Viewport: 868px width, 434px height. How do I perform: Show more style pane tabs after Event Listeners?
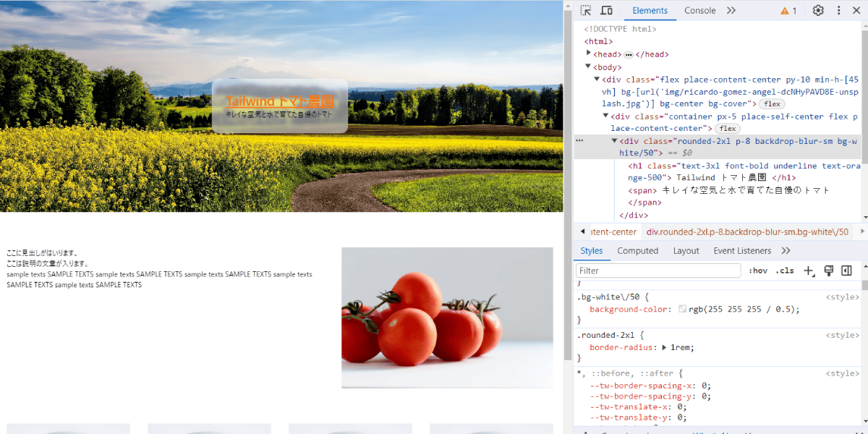click(786, 251)
